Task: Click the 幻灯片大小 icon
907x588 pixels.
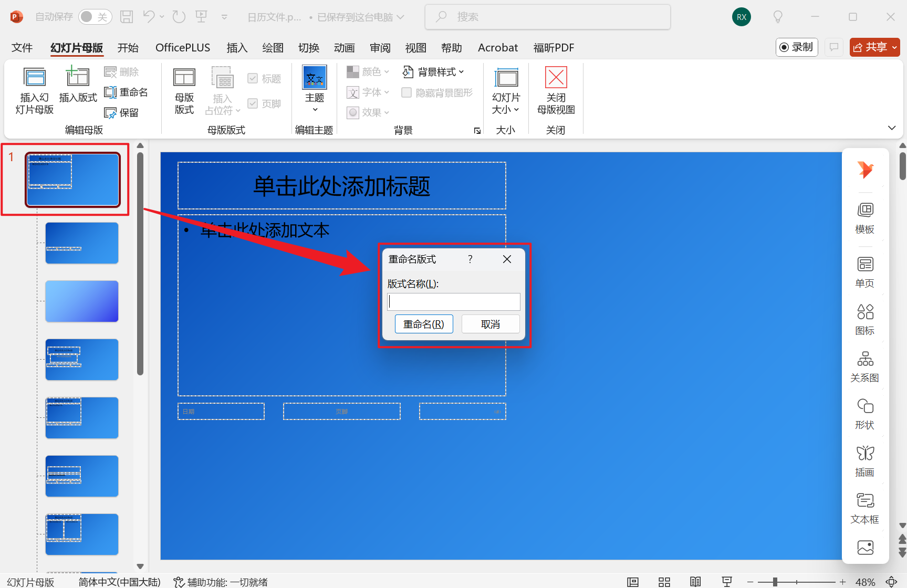Action: tap(505, 89)
